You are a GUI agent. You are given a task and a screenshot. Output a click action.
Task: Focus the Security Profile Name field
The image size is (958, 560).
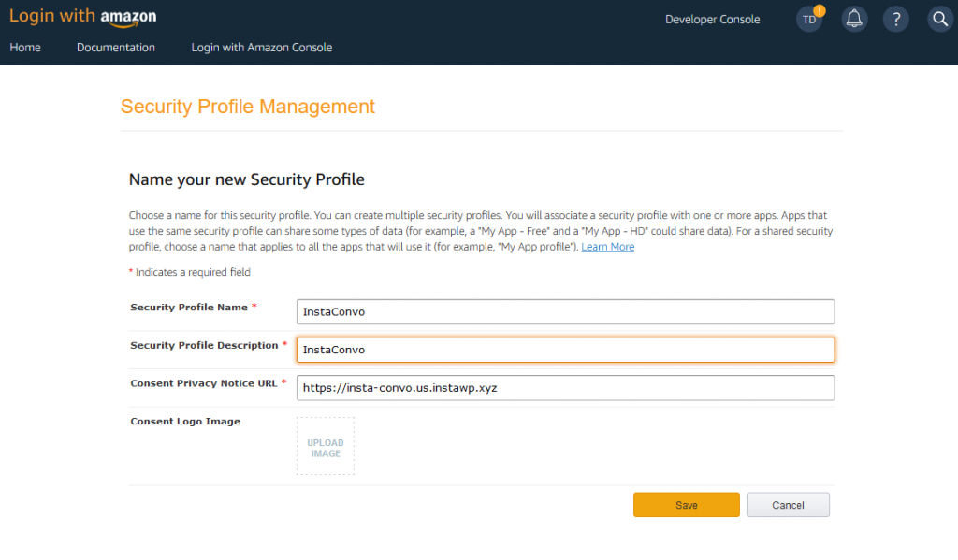coord(565,312)
